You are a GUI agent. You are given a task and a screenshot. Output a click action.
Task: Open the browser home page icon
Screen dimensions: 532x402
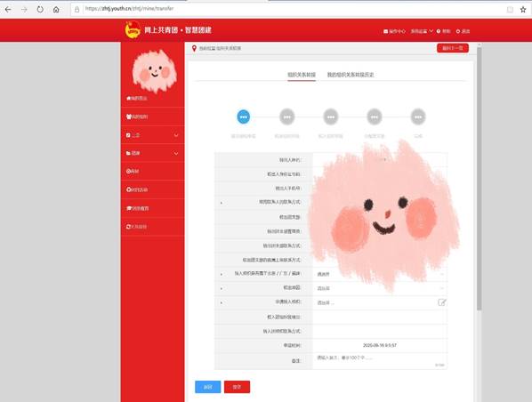click(56, 10)
